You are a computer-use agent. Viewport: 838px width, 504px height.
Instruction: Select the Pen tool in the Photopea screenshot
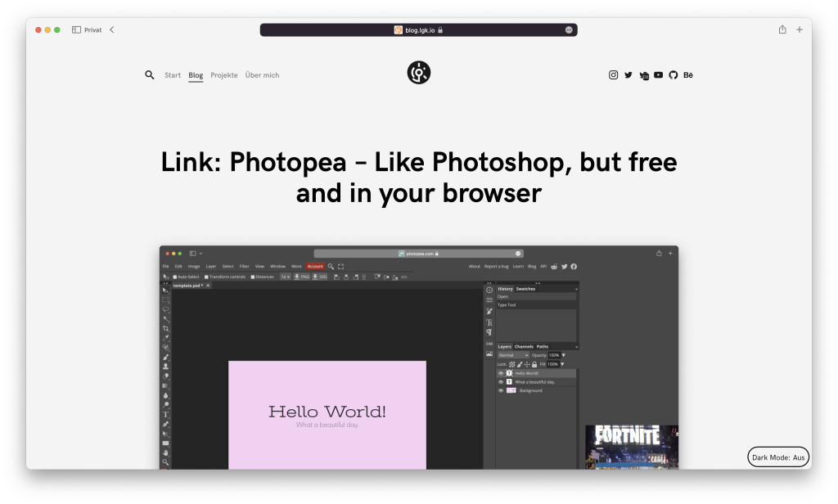pos(165,424)
